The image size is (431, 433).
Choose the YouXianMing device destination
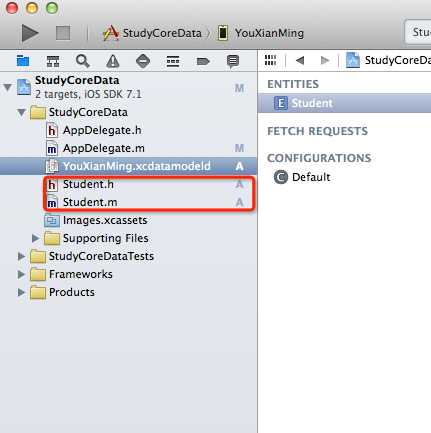[x=261, y=33]
